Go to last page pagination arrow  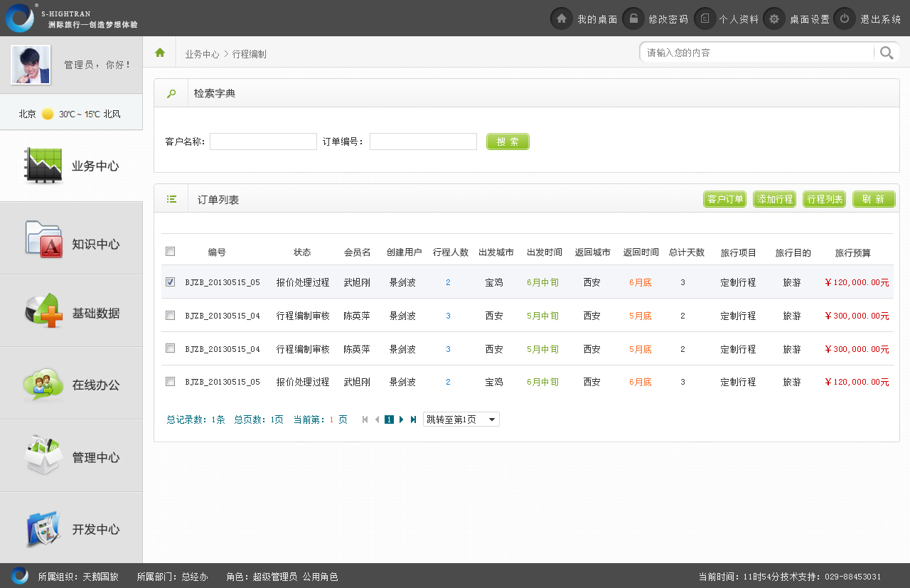click(x=413, y=419)
